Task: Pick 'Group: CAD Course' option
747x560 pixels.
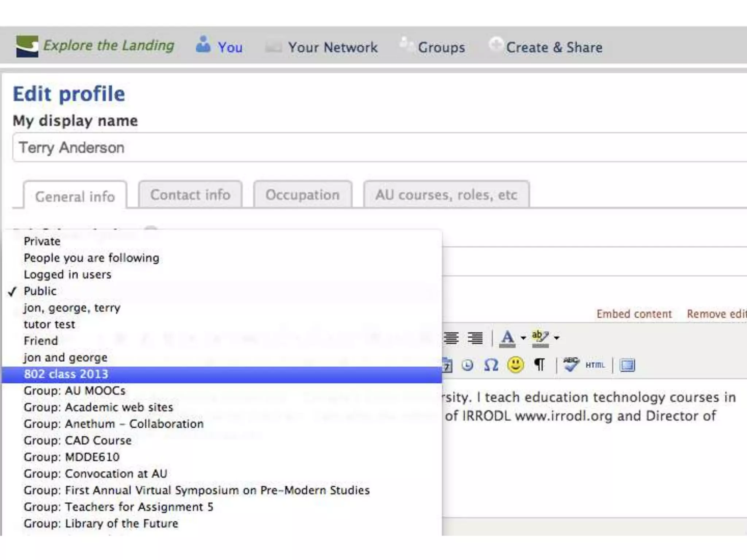Action: pos(77,440)
